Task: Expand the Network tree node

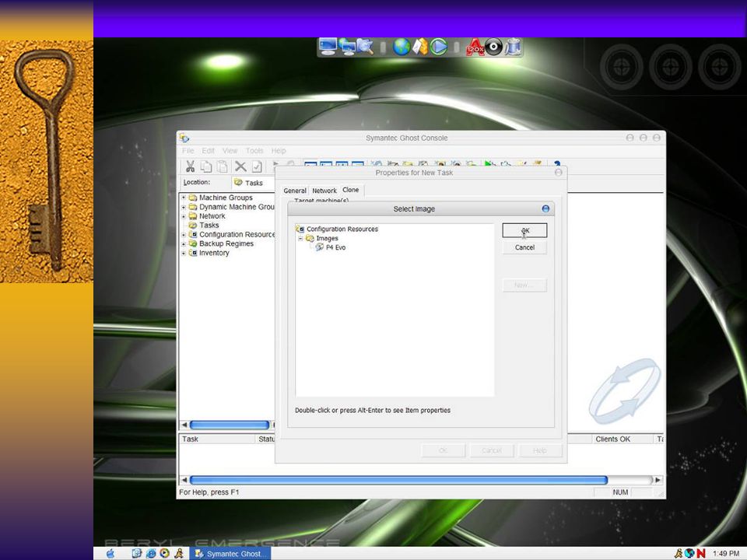Action: (x=184, y=216)
